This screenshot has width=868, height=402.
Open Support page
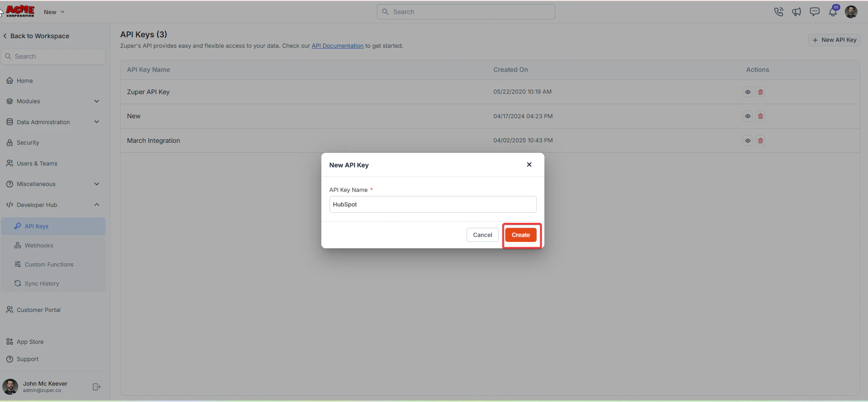(28, 359)
